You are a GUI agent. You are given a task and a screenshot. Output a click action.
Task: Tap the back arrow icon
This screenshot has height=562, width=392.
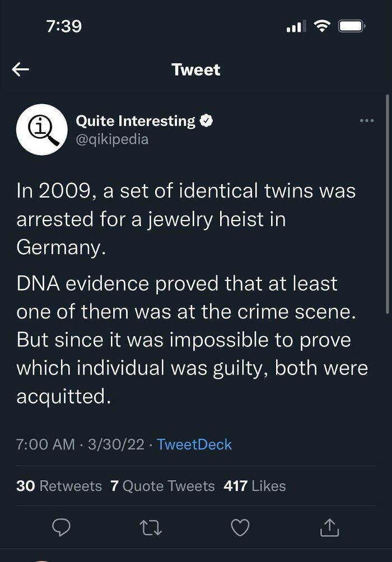pyautogui.click(x=21, y=69)
